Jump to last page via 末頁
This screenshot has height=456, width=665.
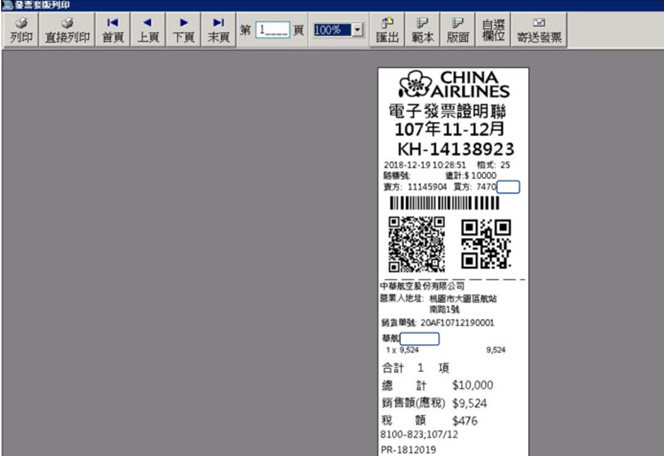[x=218, y=30]
